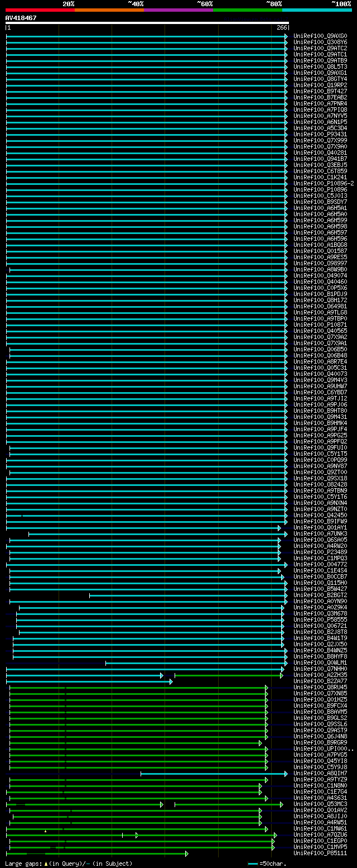
Task: Select the UniRef100_Q53MC3 label
Action: pyautogui.click(x=320, y=804)
